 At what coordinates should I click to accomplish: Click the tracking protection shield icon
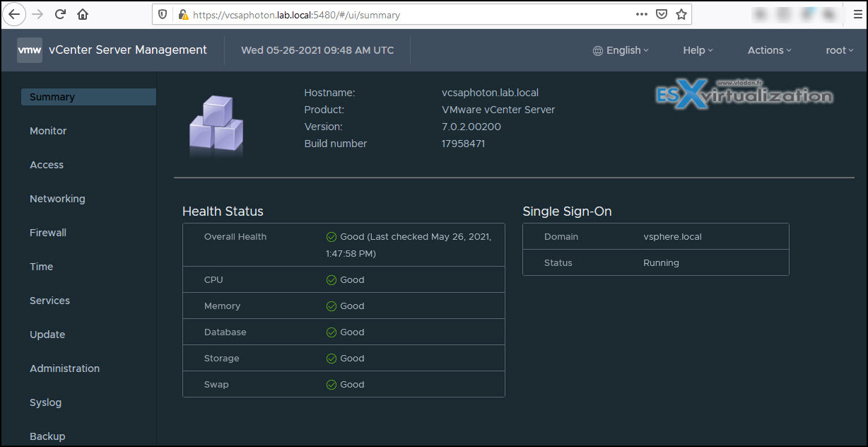point(163,14)
